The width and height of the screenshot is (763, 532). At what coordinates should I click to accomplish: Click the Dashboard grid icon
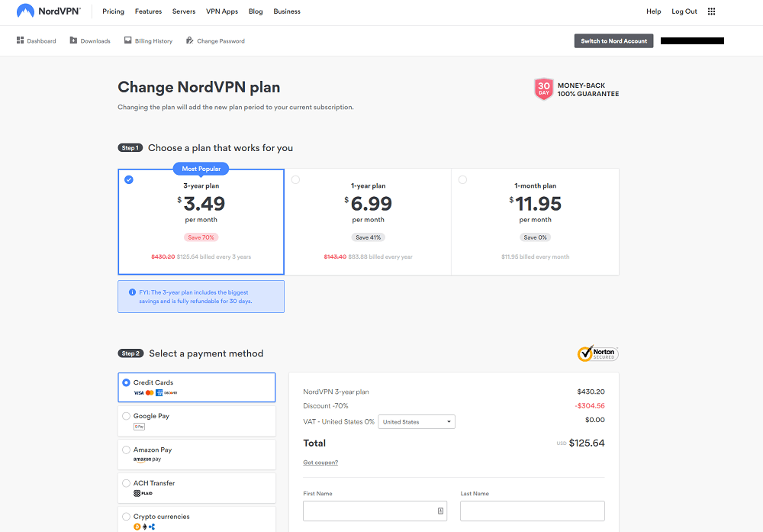[x=20, y=40]
